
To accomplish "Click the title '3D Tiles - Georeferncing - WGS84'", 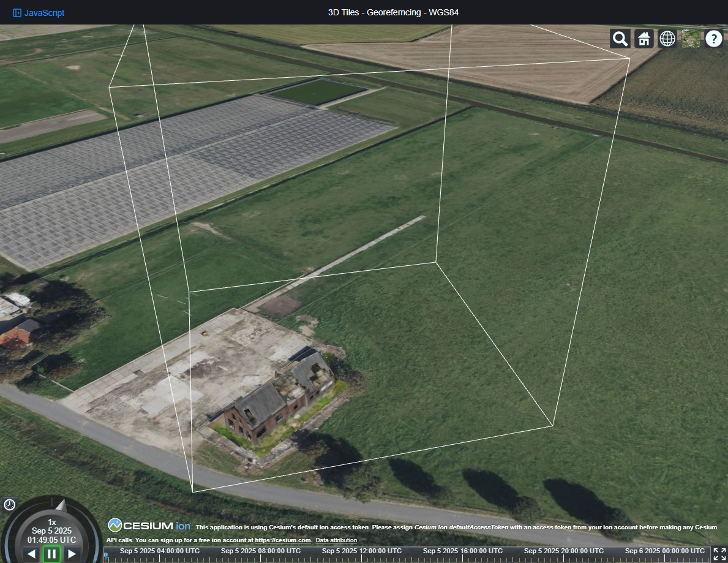I will click(393, 12).
